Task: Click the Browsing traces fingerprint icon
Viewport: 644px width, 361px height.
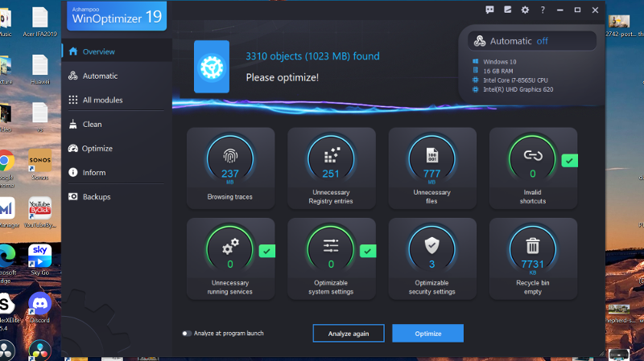Action: [230, 156]
